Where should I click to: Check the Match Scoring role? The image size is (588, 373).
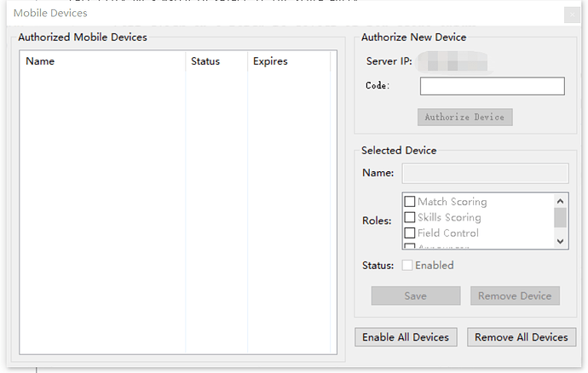[x=410, y=202]
